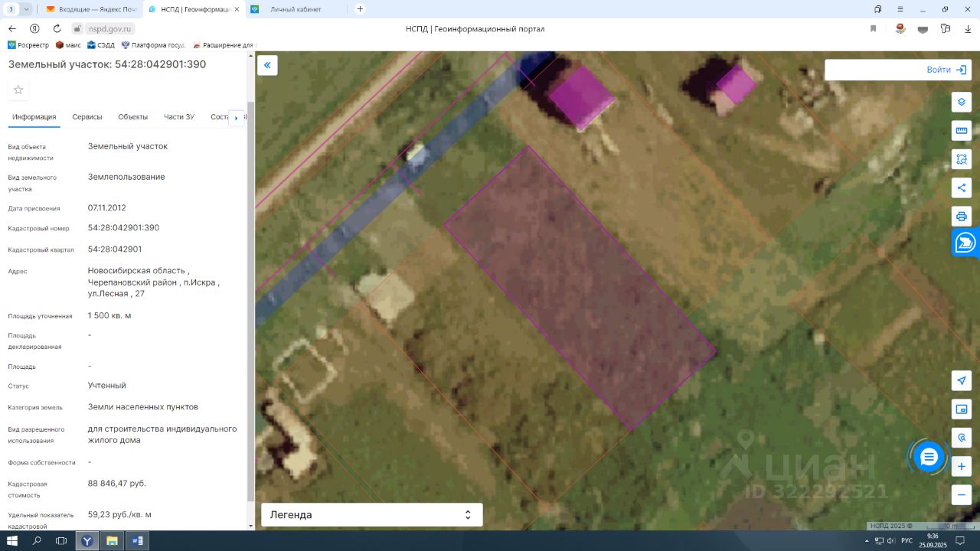Switch to the Объекты tab

click(x=133, y=117)
